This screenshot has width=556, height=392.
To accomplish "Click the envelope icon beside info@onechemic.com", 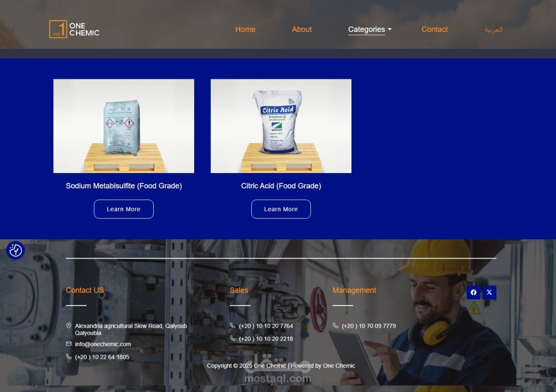I will coord(68,344).
